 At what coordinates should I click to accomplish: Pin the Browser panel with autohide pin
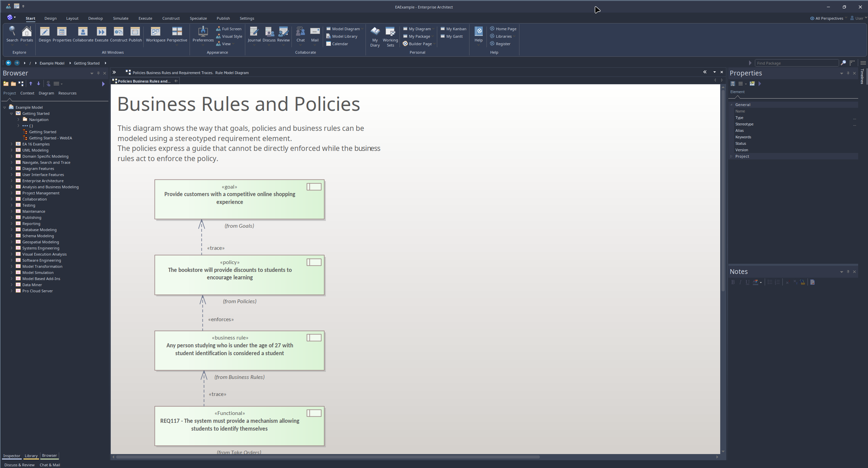tap(98, 73)
